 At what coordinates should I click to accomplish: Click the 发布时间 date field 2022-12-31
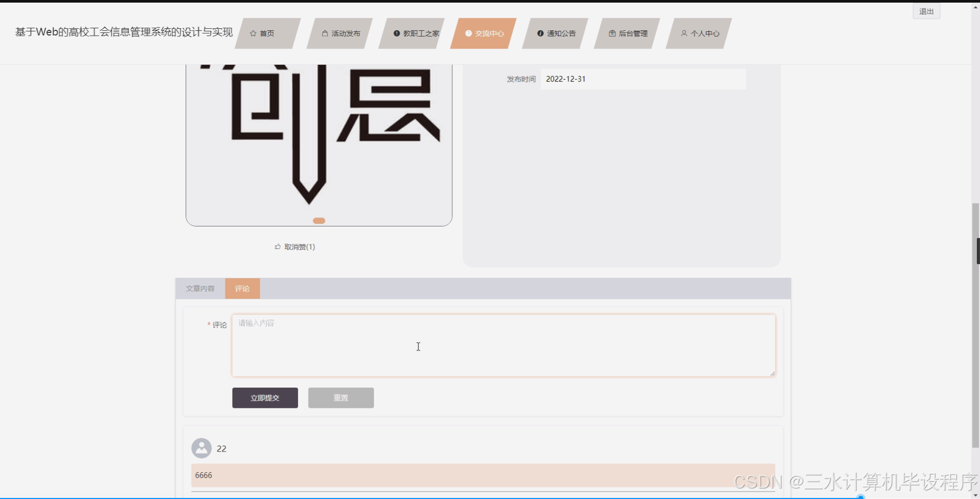643,79
